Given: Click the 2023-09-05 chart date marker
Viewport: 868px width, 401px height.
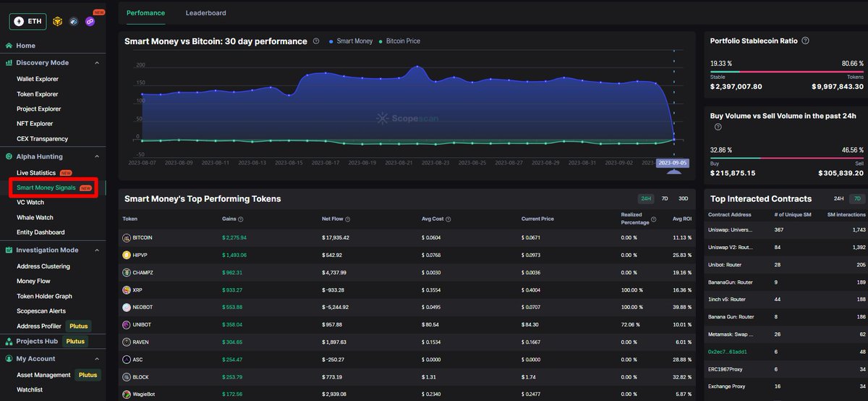Looking at the screenshot, I should click(x=673, y=163).
